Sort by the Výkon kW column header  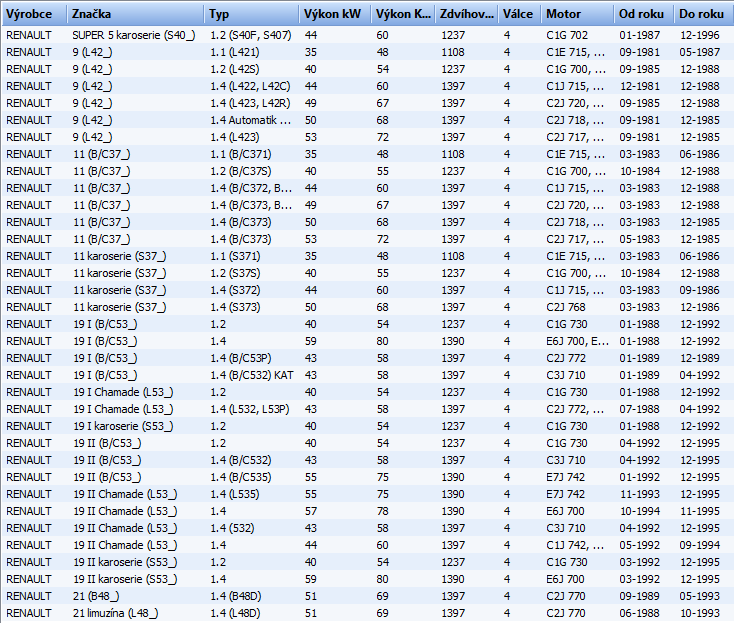[335, 14]
